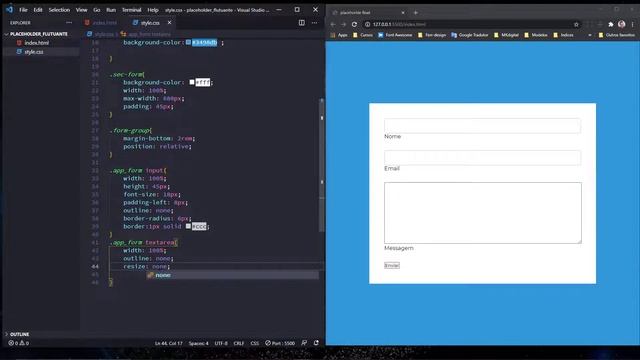
Task: Click the CSS language mode status
Action: coord(255,343)
